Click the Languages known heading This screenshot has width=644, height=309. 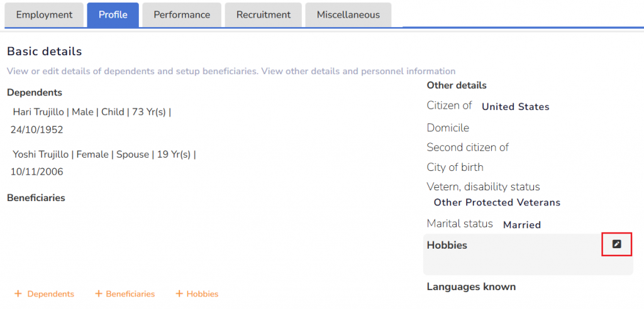pyautogui.click(x=471, y=287)
